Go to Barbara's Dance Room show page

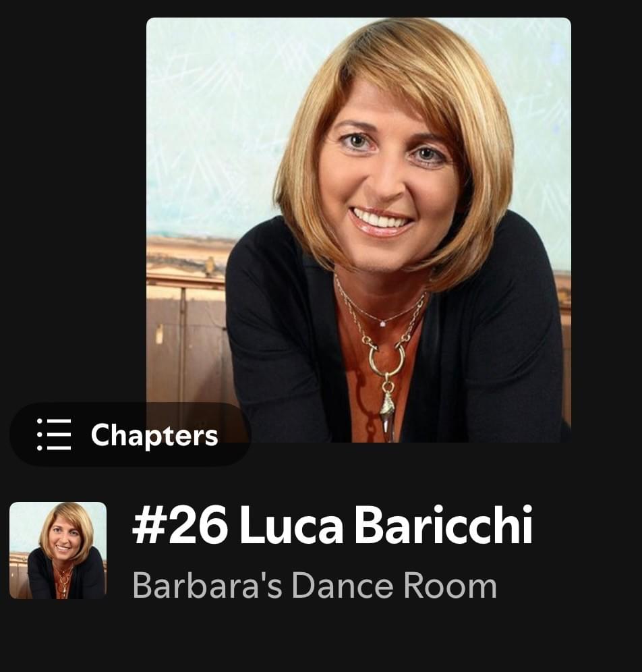click(314, 586)
